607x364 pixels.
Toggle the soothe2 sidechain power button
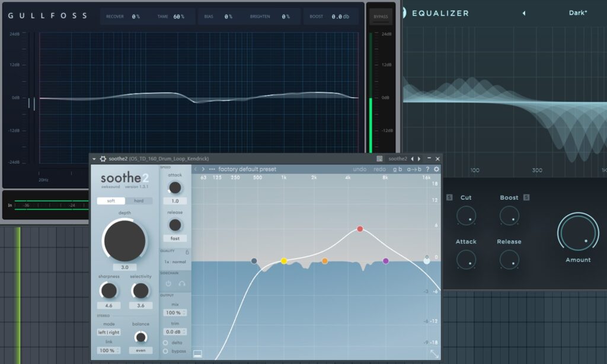click(168, 283)
